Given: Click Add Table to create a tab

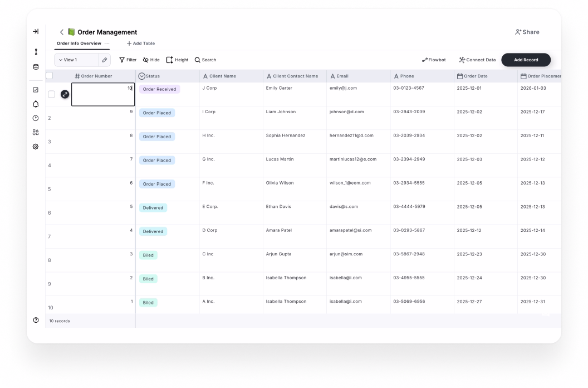Looking at the screenshot, I should point(141,43).
